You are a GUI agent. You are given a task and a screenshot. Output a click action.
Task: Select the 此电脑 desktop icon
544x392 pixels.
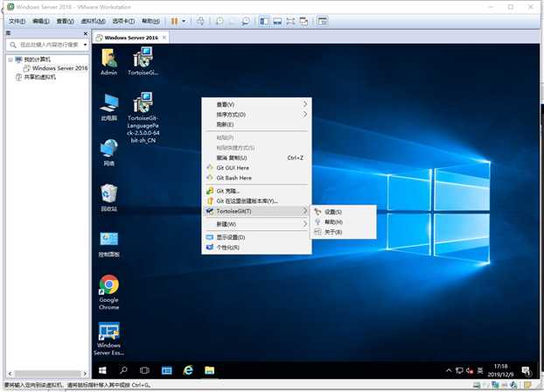pyautogui.click(x=109, y=107)
